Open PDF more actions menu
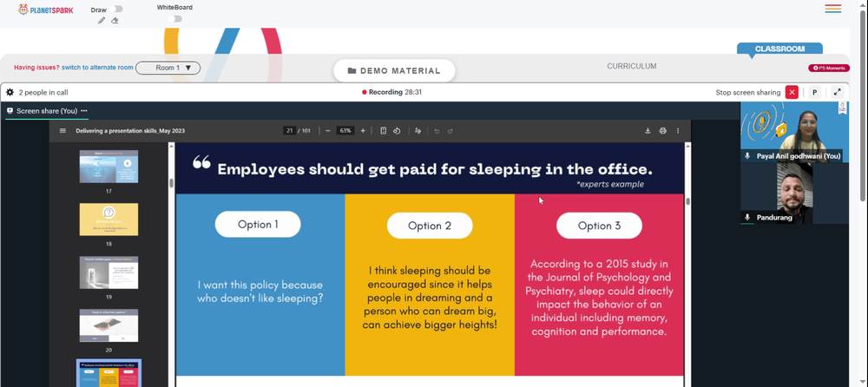 coord(678,131)
